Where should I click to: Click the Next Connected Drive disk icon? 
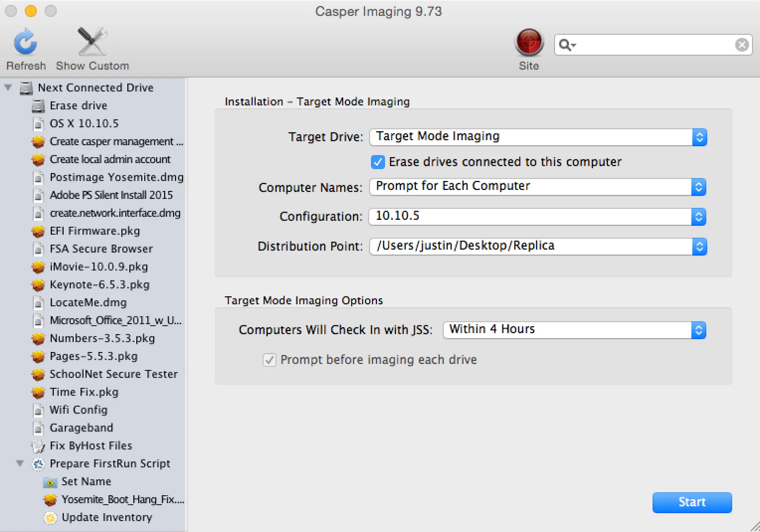(26, 88)
